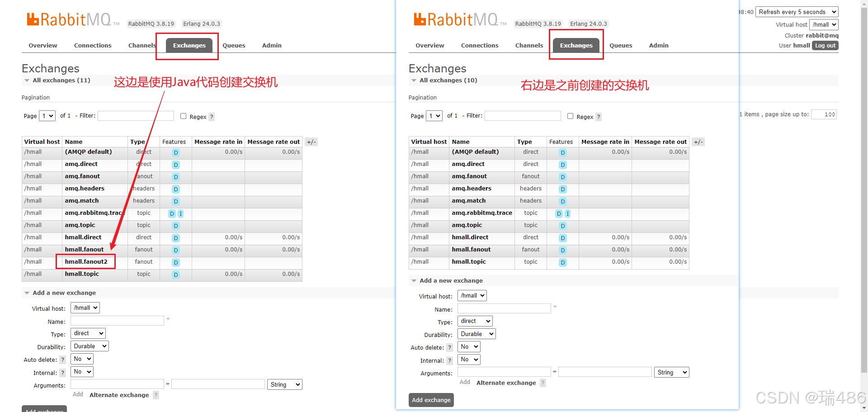Open Page number dropdown in right window
This screenshot has height=412, width=868.
tap(434, 116)
